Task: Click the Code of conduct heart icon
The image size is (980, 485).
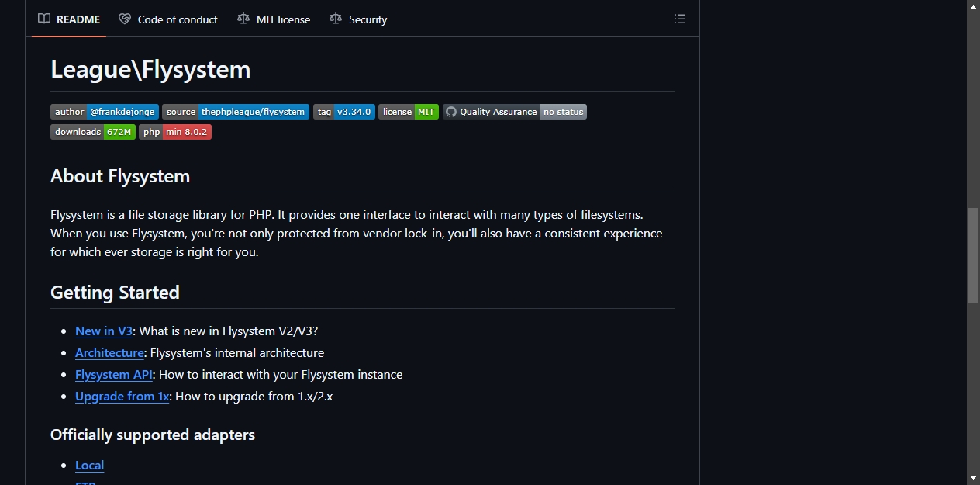Action: (125, 19)
